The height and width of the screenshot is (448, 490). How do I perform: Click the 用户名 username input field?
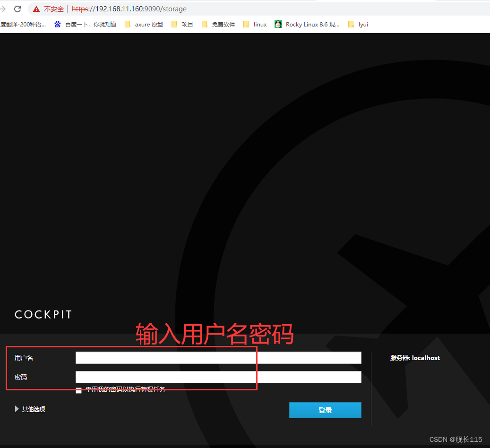pyautogui.click(x=218, y=358)
